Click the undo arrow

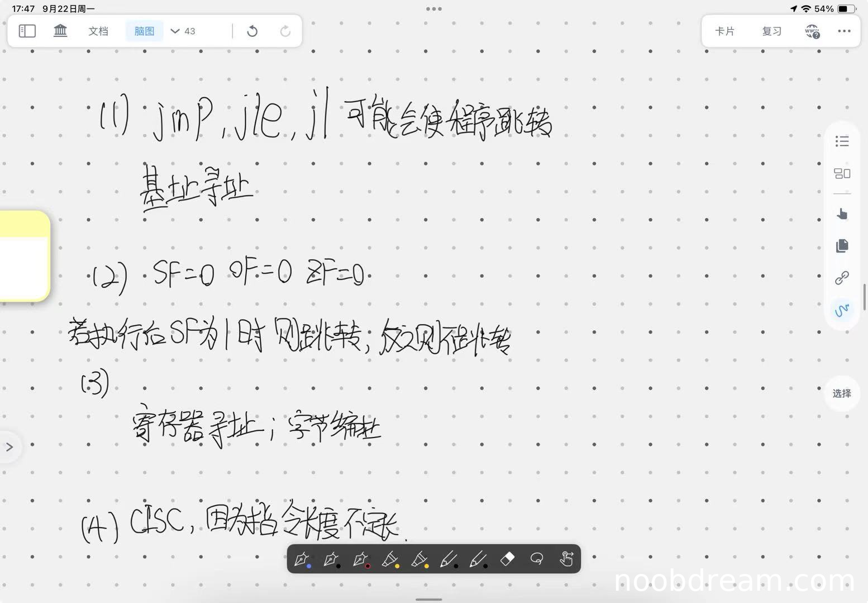tap(252, 31)
